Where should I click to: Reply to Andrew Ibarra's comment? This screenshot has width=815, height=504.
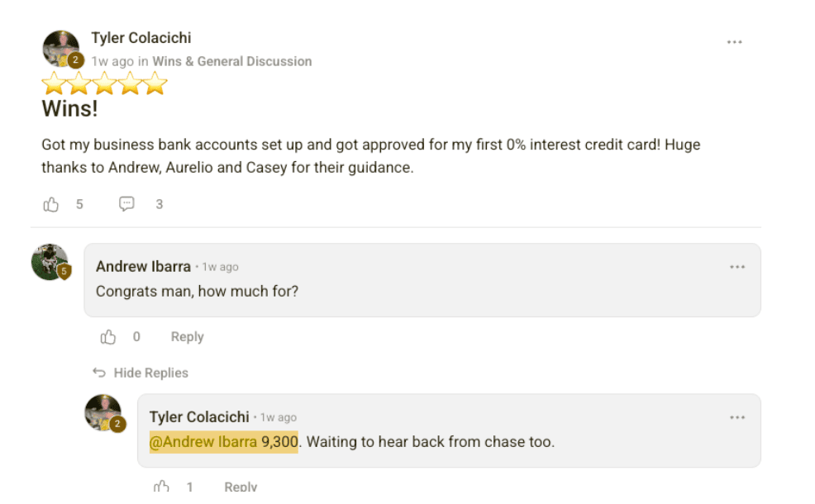point(187,337)
